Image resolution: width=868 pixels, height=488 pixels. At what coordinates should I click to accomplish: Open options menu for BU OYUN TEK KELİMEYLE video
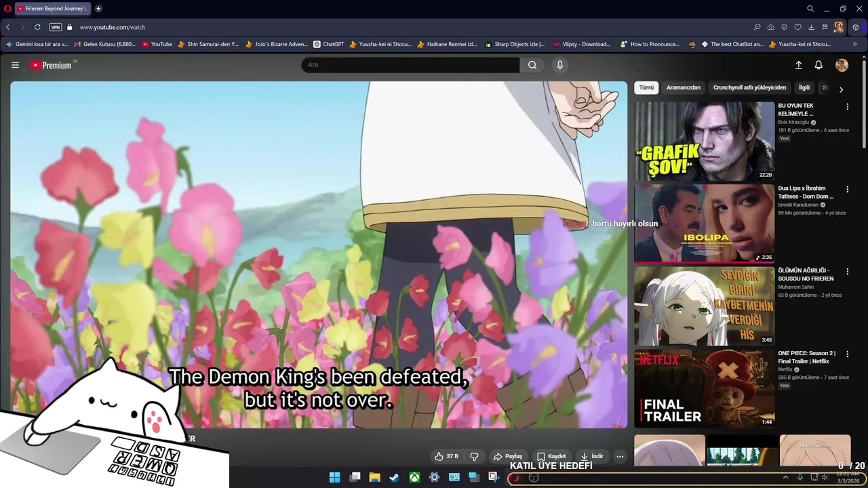pyautogui.click(x=847, y=106)
